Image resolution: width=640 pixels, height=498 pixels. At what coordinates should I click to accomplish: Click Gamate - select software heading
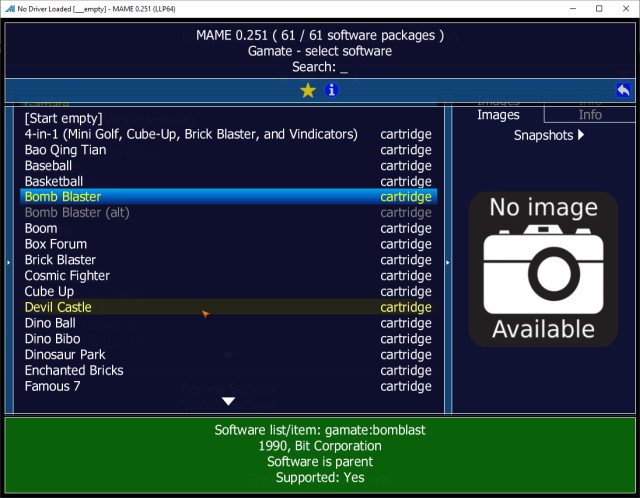pos(320,51)
